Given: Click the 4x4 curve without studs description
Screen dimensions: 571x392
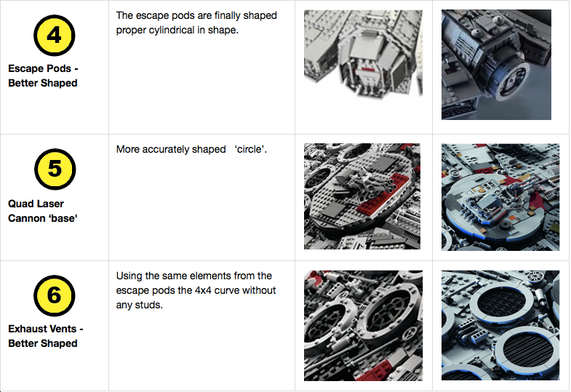Looking at the screenshot, I should (196, 290).
